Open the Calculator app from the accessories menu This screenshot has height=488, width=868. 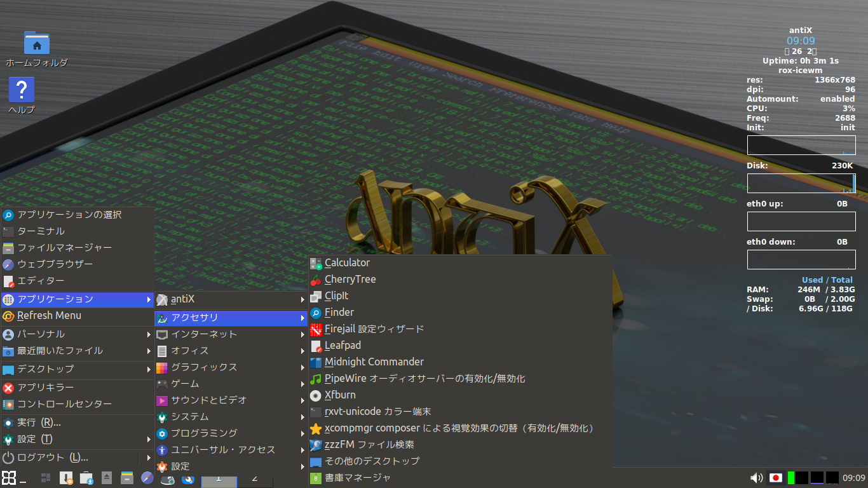pos(459,263)
